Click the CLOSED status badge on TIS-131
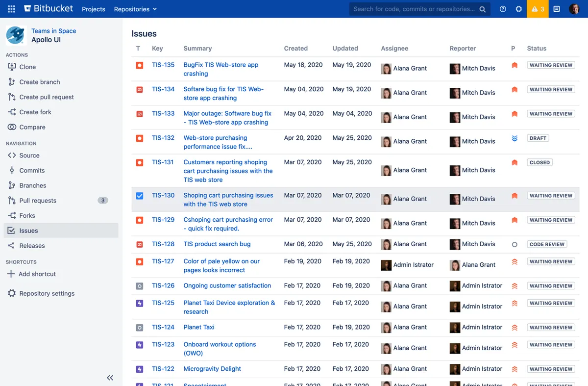Image resolution: width=588 pixels, height=386 pixels. [540, 162]
